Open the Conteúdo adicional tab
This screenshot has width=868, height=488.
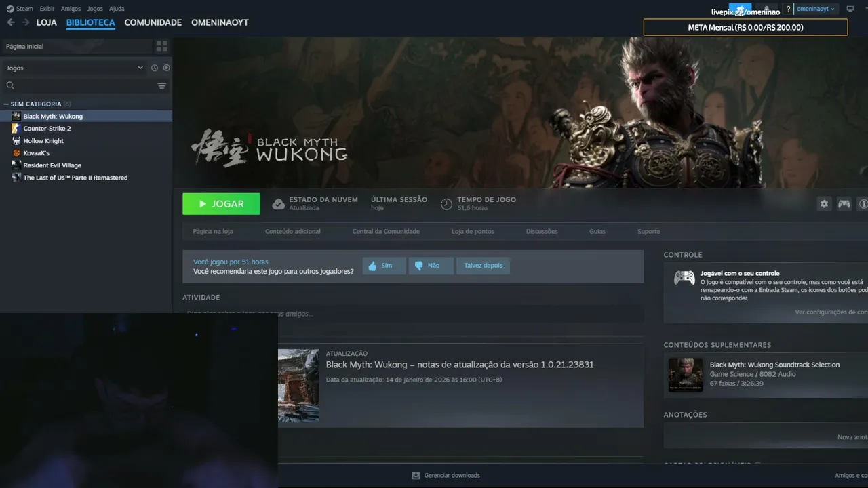(x=293, y=231)
